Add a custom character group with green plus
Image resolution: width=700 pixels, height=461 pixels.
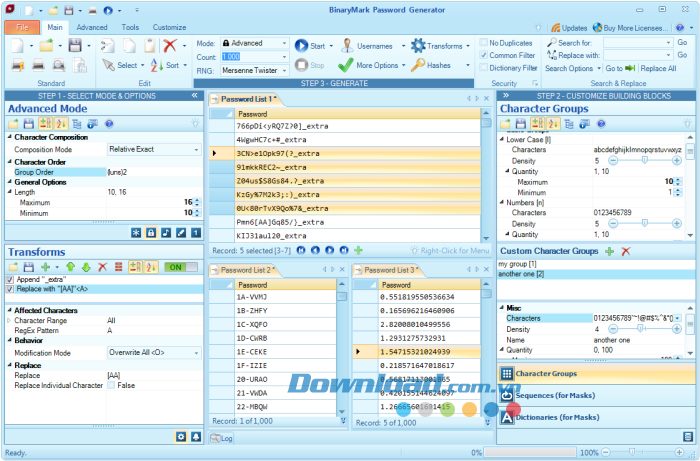[x=609, y=250]
